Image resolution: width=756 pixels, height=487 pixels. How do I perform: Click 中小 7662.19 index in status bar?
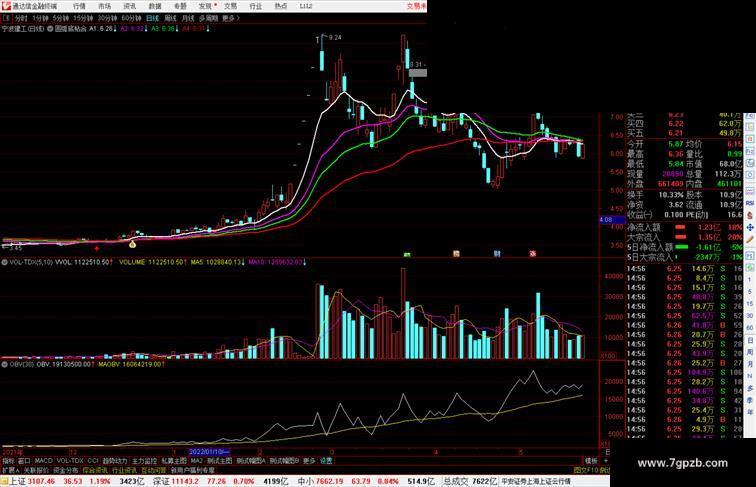(x=321, y=481)
